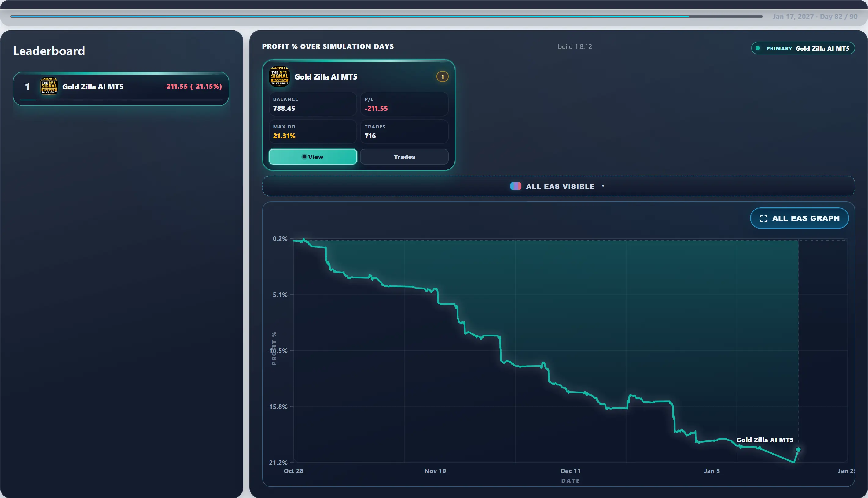Select the PRIMARY Gold Zilla AI MT5 badge
The image size is (868, 498).
[803, 48]
